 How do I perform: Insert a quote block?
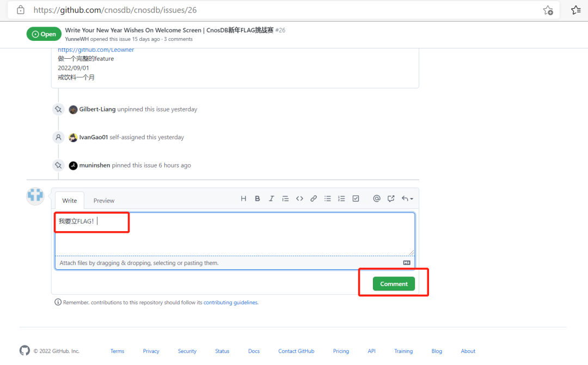pyautogui.click(x=285, y=199)
